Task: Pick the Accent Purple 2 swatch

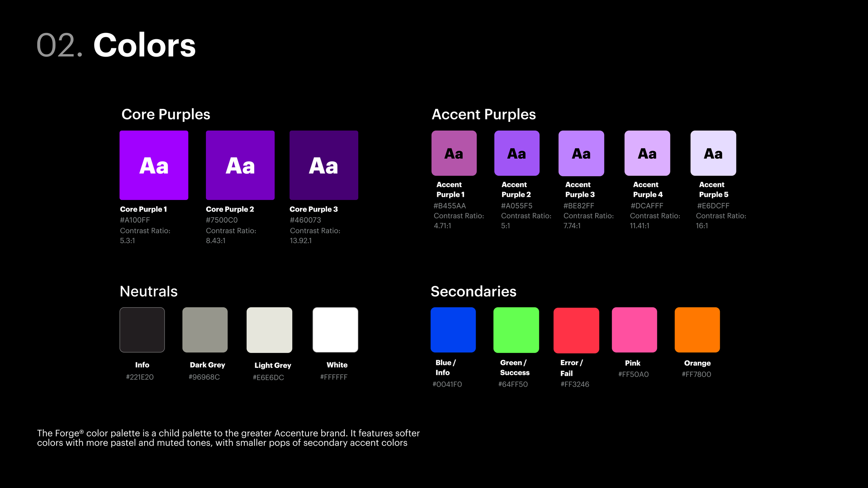Action: tap(517, 153)
